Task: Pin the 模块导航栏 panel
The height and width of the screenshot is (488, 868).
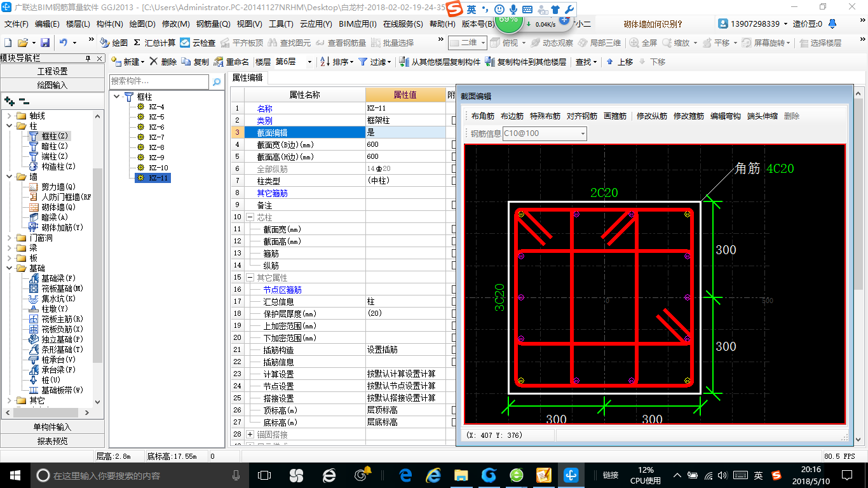Action: (88, 58)
